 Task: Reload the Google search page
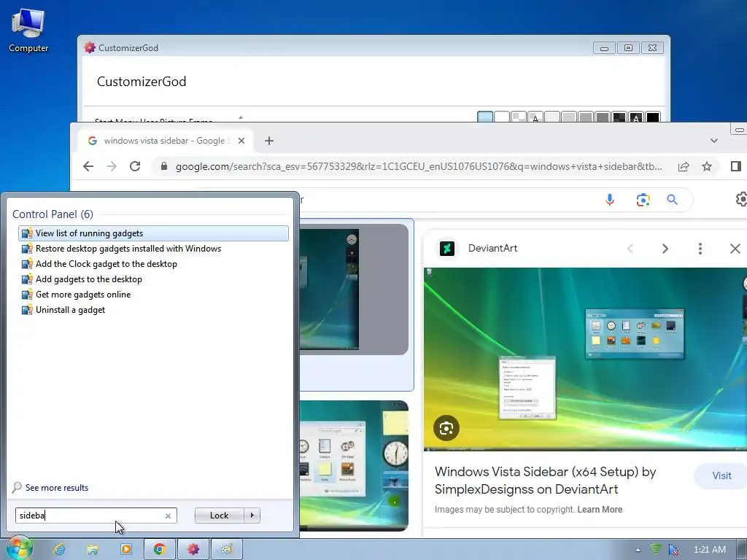(x=135, y=166)
